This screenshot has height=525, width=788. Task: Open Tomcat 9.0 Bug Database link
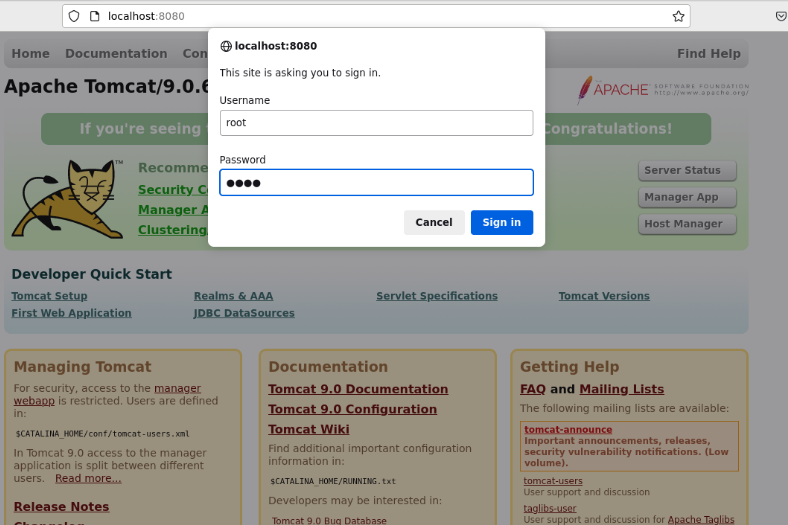point(329,520)
